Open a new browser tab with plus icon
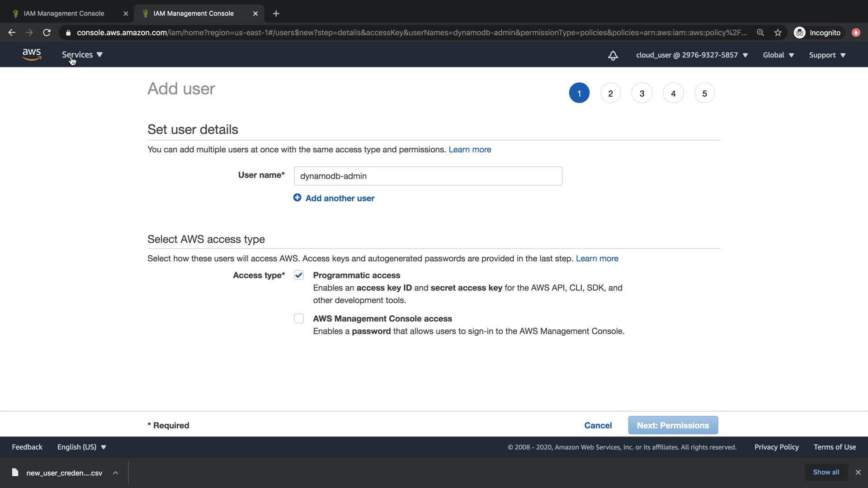 [x=276, y=14]
